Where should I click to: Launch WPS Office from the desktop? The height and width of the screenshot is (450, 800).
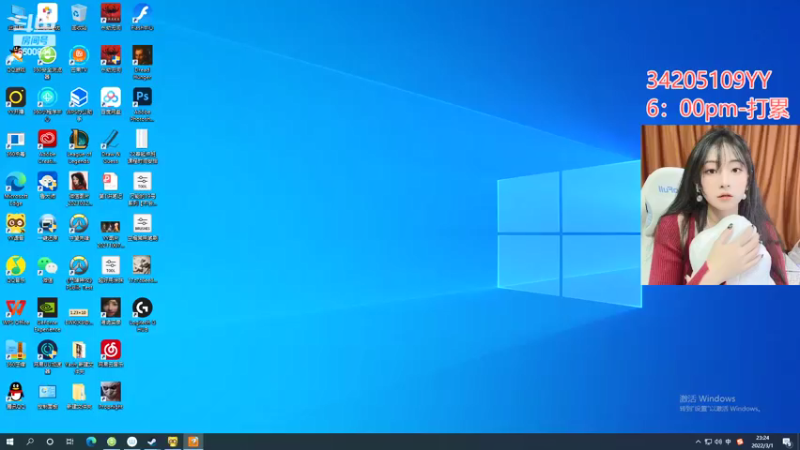(16, 312)
